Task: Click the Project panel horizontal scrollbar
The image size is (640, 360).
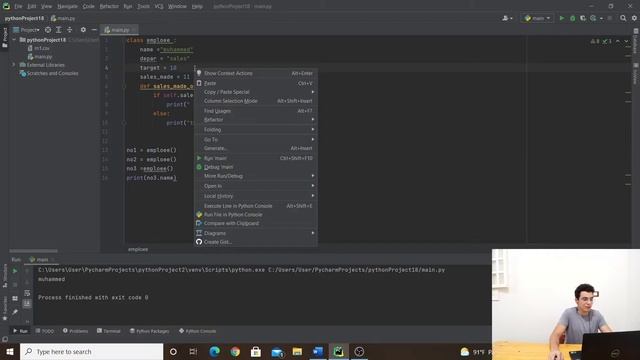Action: 33,251
